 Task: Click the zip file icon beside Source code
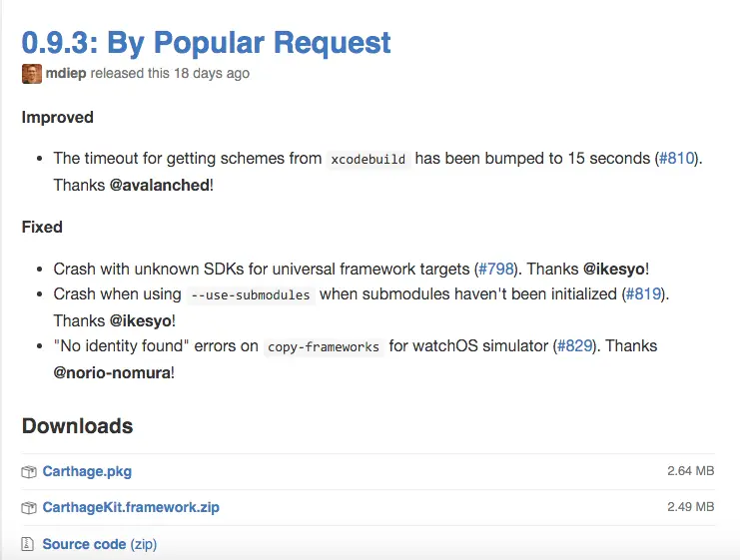(29, 545)
